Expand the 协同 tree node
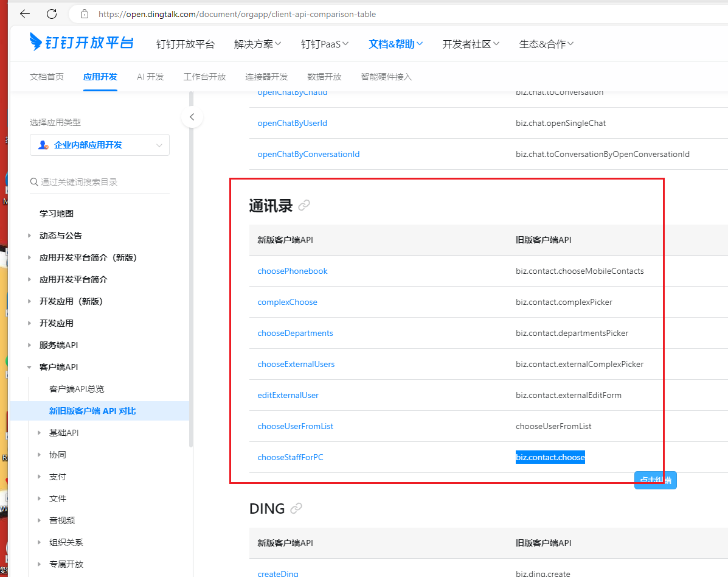728x577 pixels. click(x=39, y=454)
